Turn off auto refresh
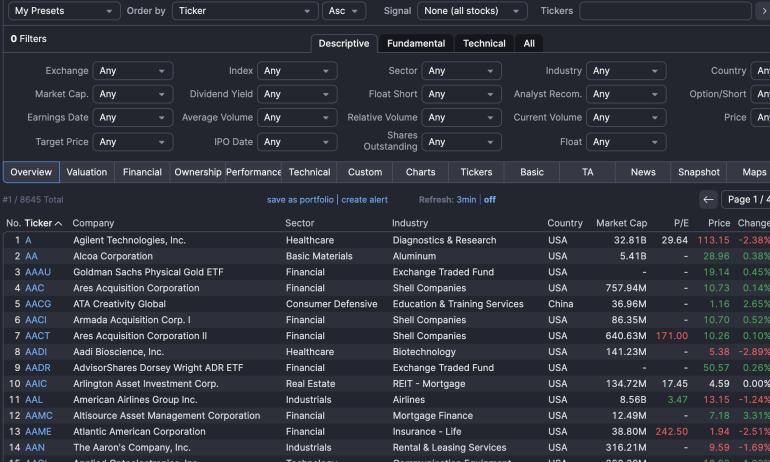 point(490,200)
